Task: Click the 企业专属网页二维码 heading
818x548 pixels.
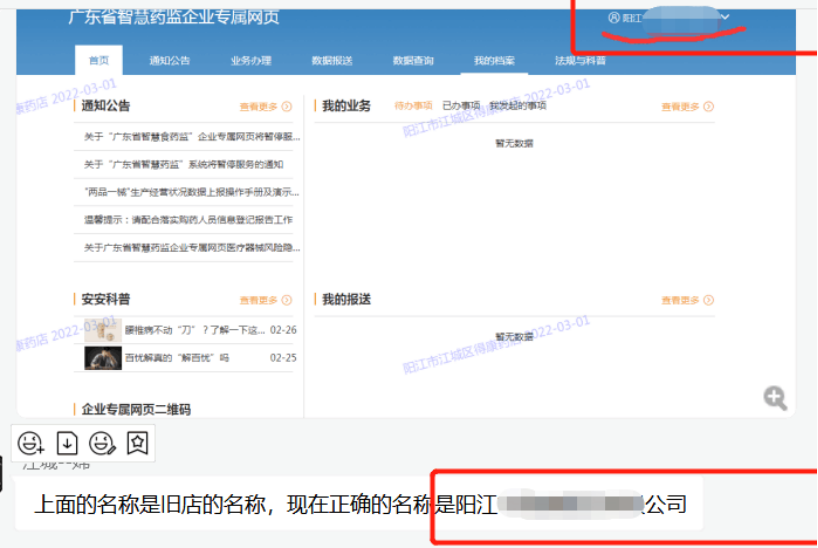Action: [x=136, y=410]
